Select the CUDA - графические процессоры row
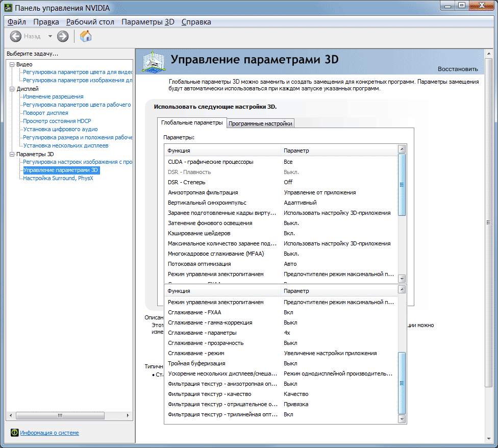498x448 pixels. pos(281,162)
